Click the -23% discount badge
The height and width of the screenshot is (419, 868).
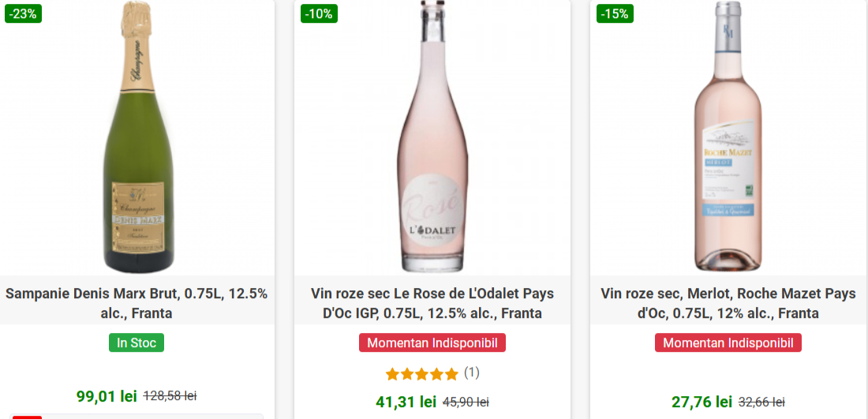point(24,13)
